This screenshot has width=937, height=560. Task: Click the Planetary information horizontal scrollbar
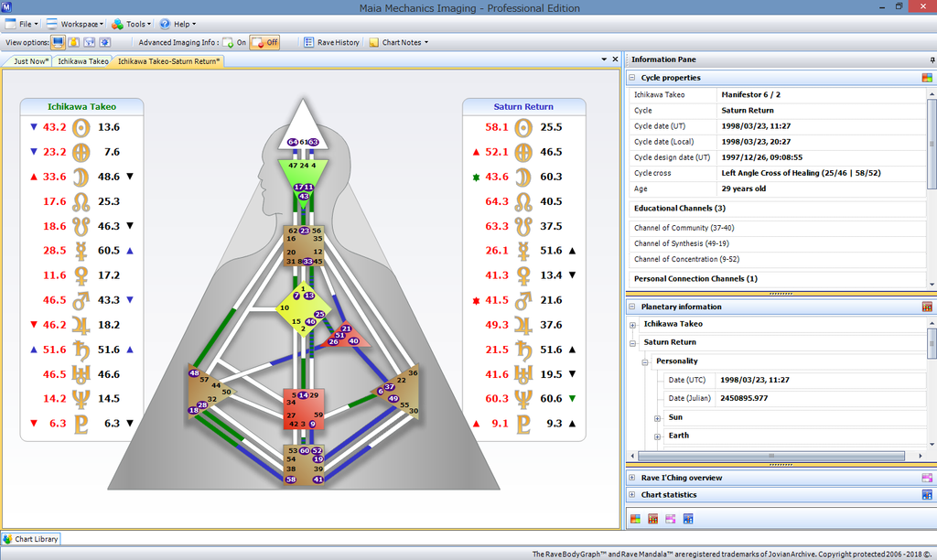(x=770, y=456)
